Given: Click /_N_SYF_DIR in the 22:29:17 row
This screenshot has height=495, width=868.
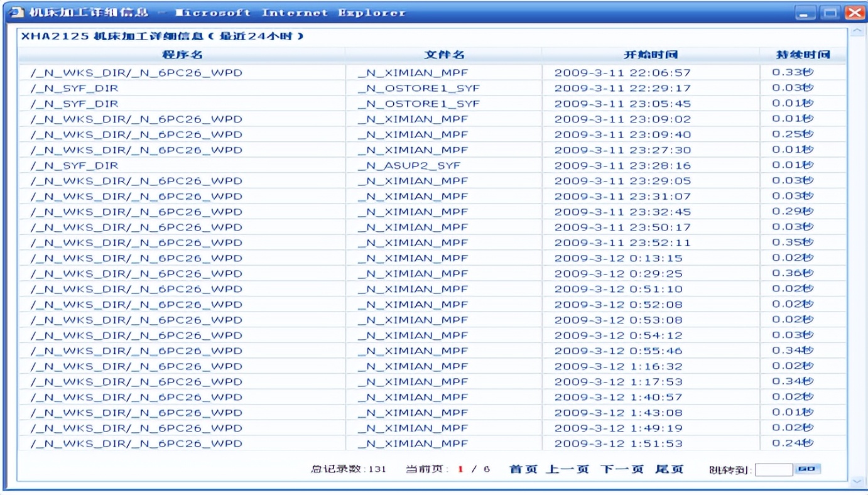Looking at the screenshot, I should (x=74, y=89).
